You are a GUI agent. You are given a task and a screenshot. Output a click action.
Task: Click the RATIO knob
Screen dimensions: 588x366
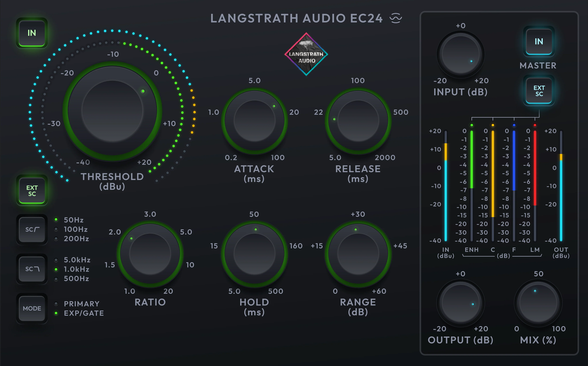click(150, 254)
